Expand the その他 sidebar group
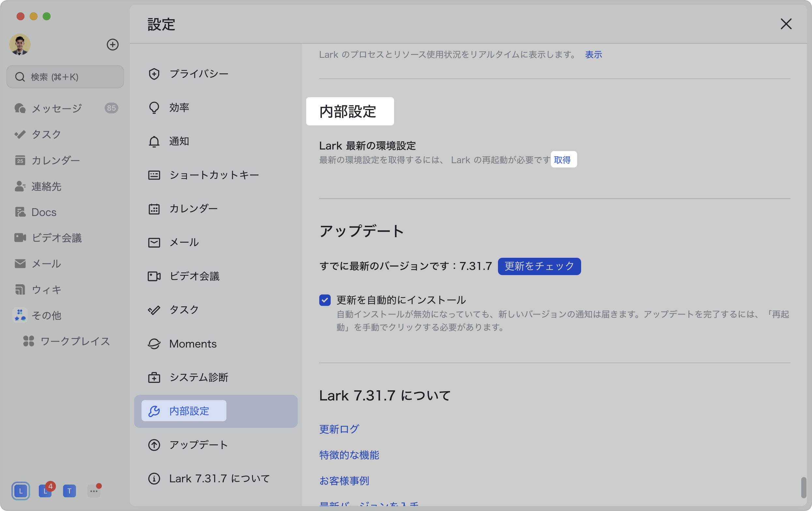The height and width of the screenshot is (511, 812). click(46, 315)
